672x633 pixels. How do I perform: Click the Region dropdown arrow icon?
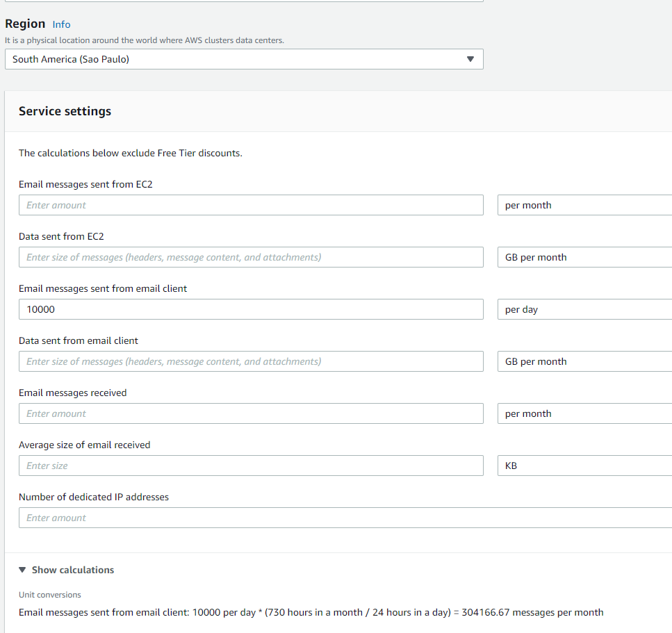point(470,59)
